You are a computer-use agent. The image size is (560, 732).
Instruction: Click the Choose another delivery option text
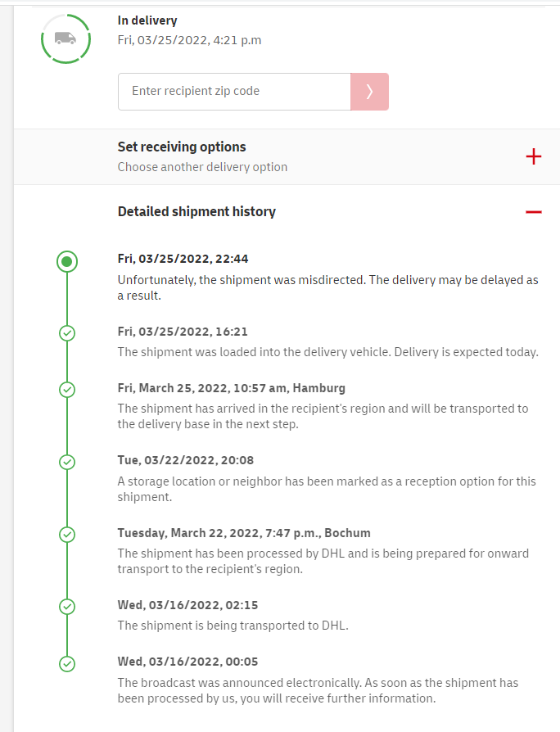(x=202, y=167)
